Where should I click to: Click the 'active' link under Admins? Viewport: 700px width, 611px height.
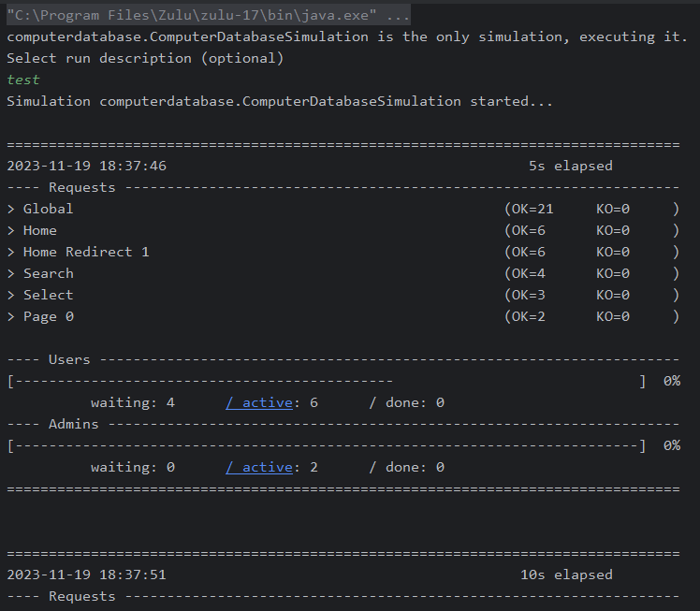pyautogui.click(x=259, y=467)
